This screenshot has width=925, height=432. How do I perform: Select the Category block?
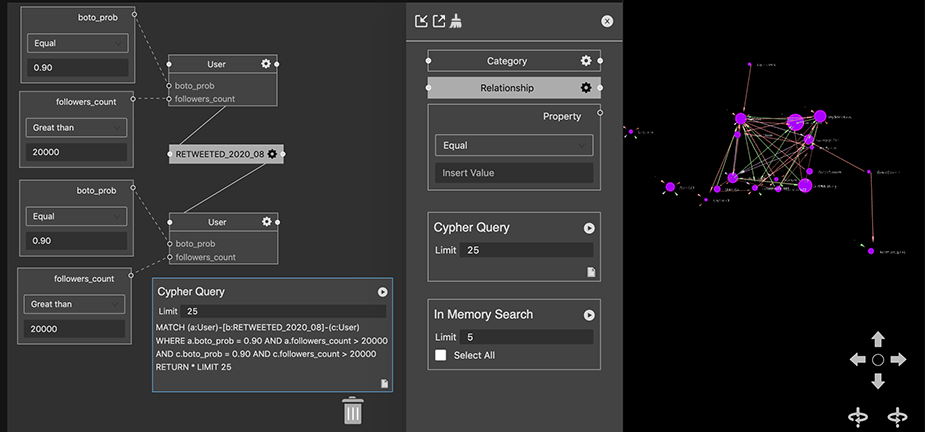pyautogui.click(x=506, y=61)
